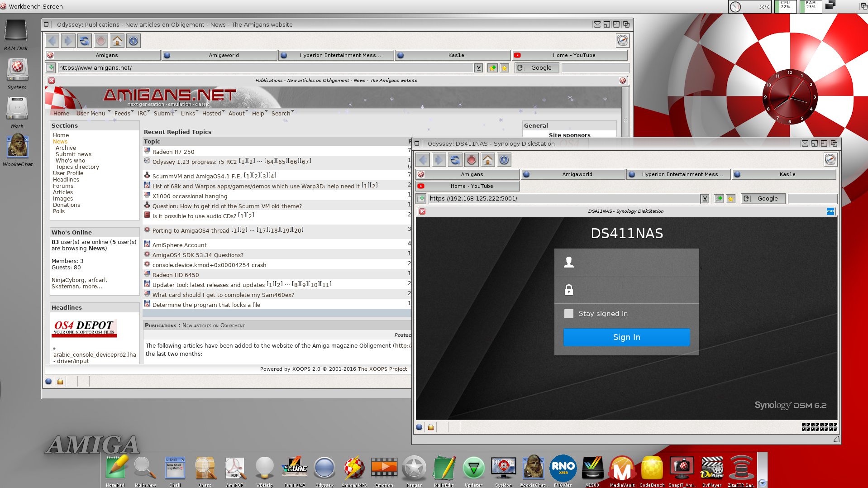The image size is (868, 488).
Task: Expand the Hosted menu on Amigans.net
Action: pos(213,113)
